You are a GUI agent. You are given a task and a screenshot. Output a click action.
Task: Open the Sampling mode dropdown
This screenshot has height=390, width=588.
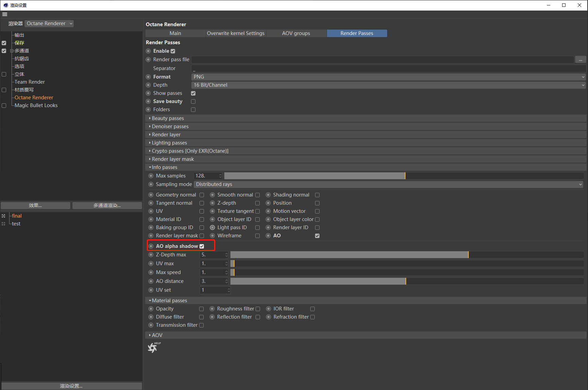[388, 184]
